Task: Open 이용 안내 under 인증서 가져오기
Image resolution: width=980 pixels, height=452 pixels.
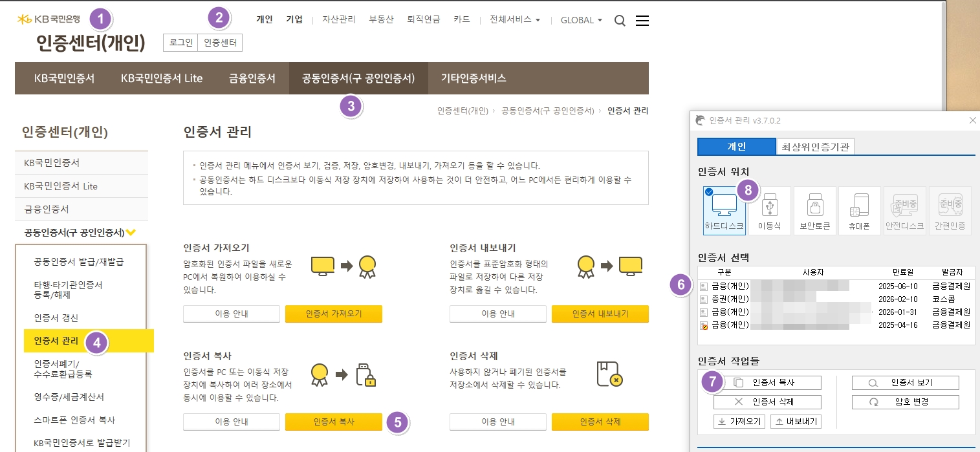Action: pos(232,314)
